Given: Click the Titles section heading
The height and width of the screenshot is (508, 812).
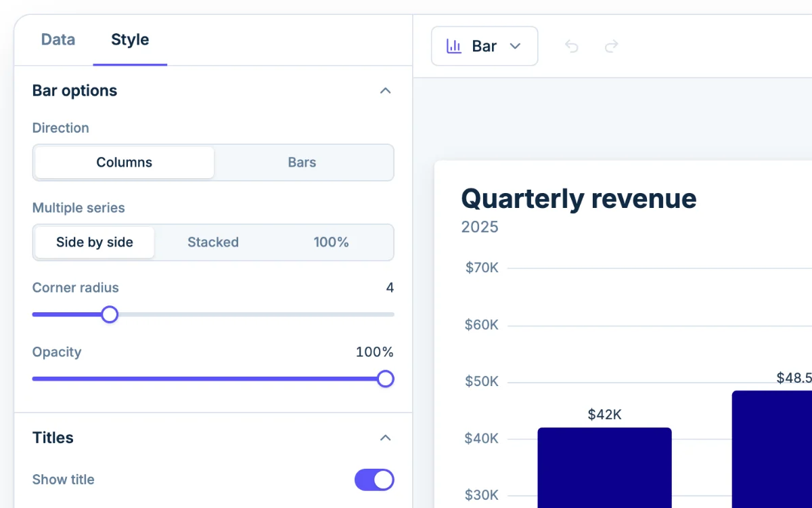Looking at the screenshot, I should point(53,438).
